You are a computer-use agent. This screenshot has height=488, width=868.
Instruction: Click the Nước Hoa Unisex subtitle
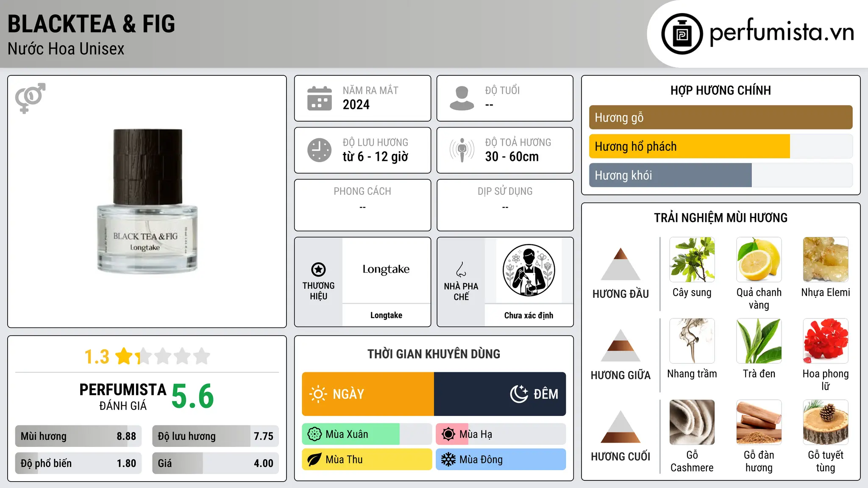click(66, 49)
